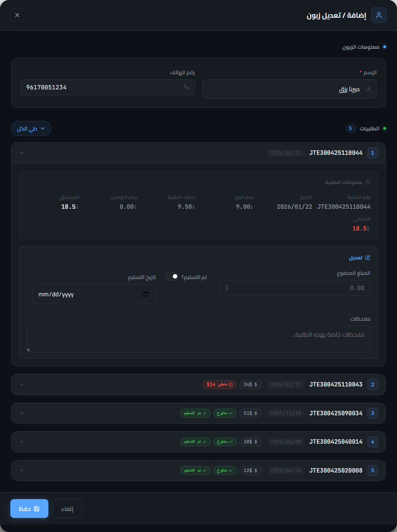
Task: Click date 2025/06/08 on order 4
Action: pos(285,442)
